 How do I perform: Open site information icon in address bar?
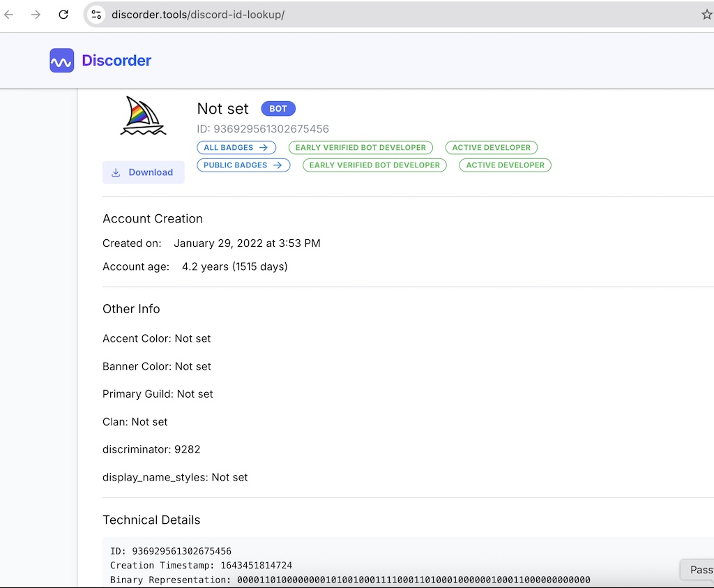[96, 15]
